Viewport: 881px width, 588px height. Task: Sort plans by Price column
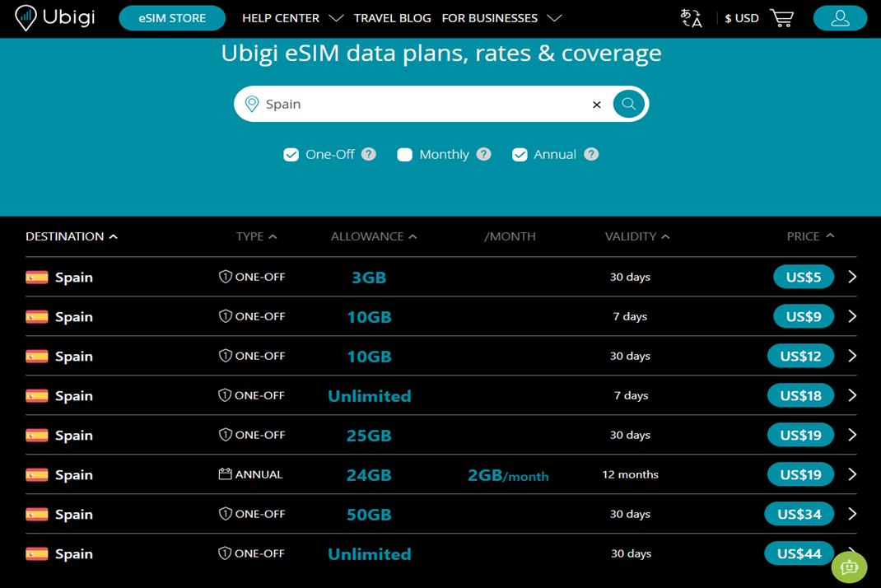coord(810,236)
